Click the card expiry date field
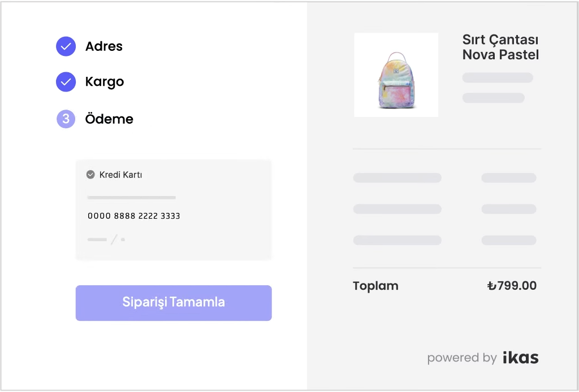The image size is (579, 392). (x=106, y=239)
